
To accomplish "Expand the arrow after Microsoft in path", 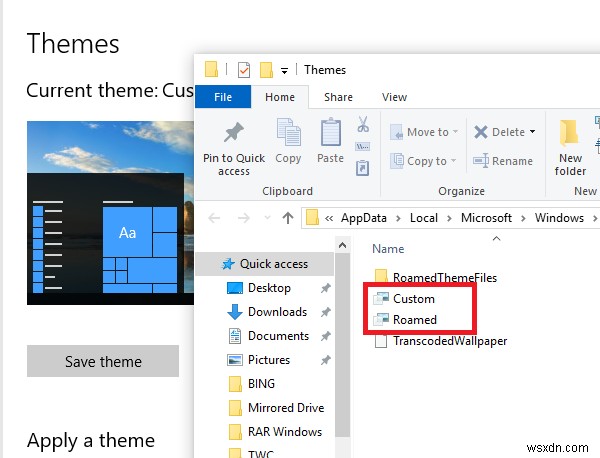I will (523, 218).
